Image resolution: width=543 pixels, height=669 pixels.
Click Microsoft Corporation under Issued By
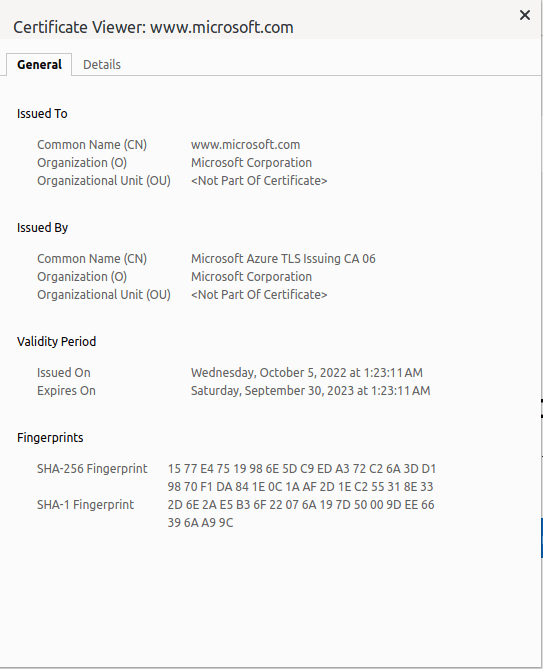pyautogui.click(x=251, y=276)
